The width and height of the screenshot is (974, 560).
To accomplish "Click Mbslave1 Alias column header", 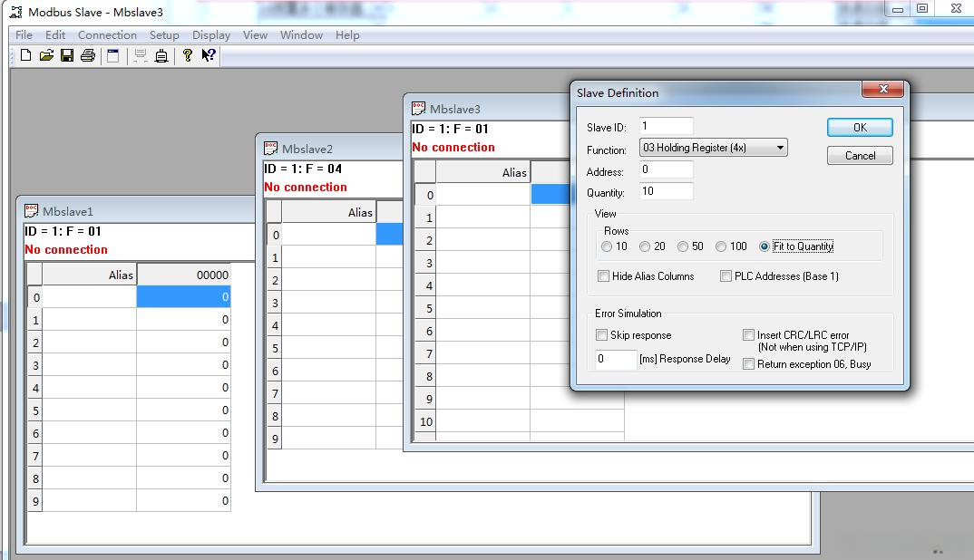I will coord(89,275).
